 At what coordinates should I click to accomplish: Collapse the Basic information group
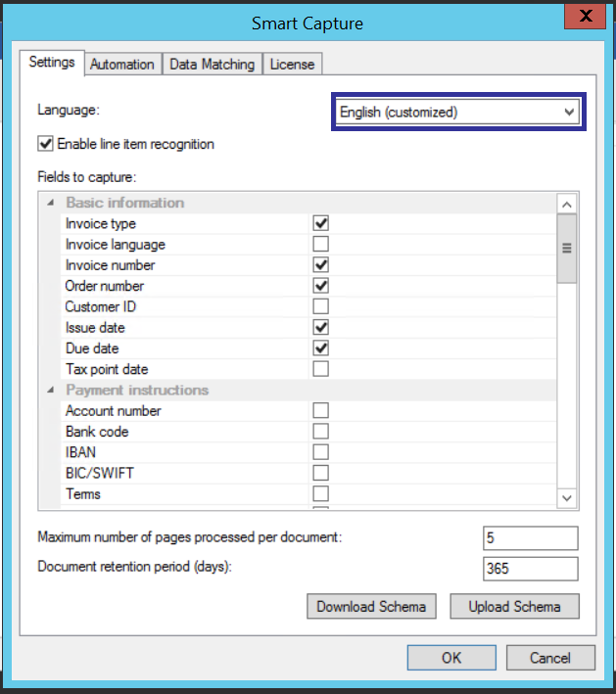(50, 203)
